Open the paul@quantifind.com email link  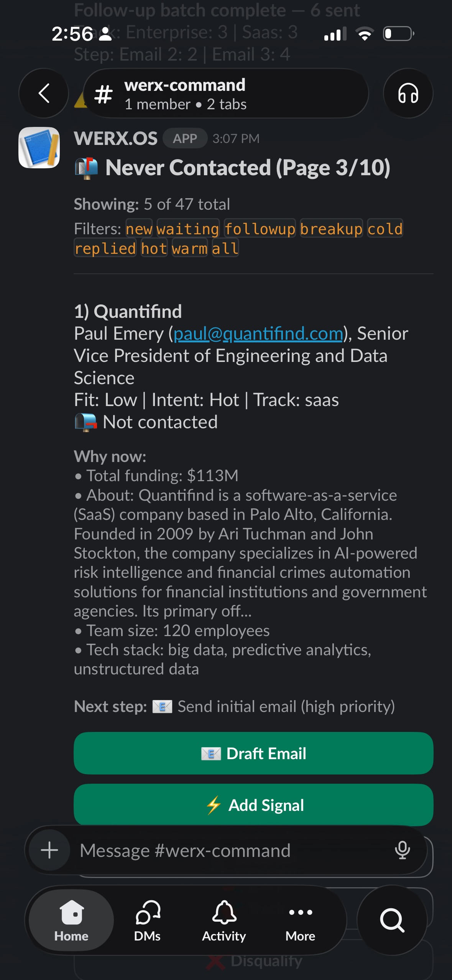tap(258, 334)
